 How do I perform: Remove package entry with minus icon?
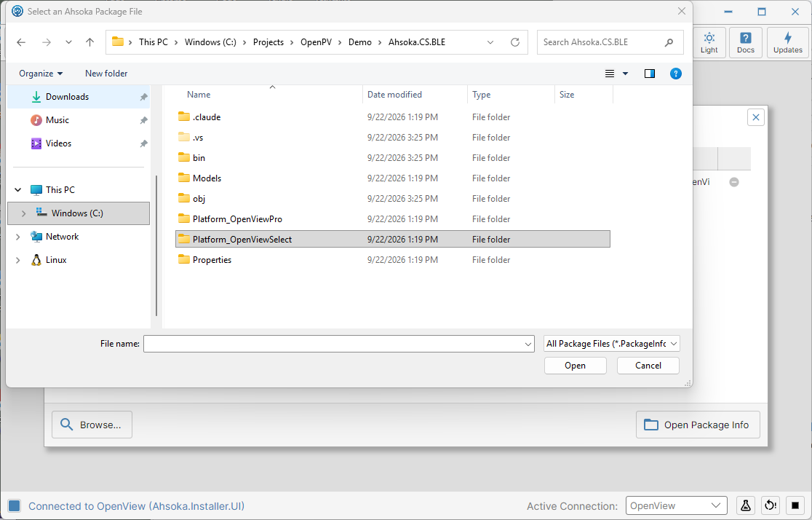point(734,182)
